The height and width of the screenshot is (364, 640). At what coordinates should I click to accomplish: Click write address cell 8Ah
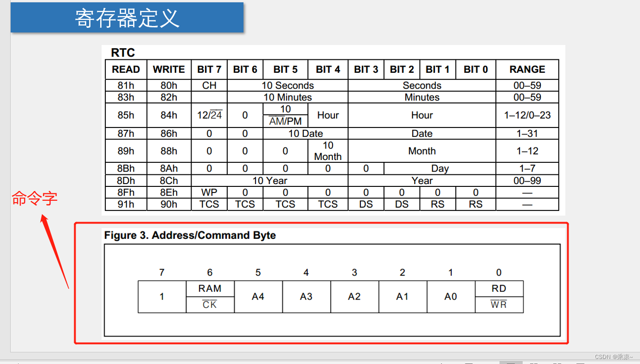(x=169, y=169)
